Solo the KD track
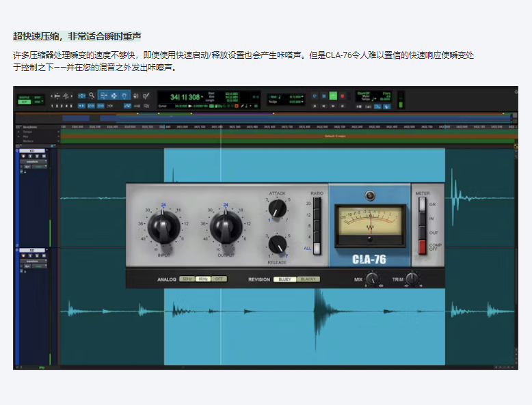532x405 pixels. 37,156
